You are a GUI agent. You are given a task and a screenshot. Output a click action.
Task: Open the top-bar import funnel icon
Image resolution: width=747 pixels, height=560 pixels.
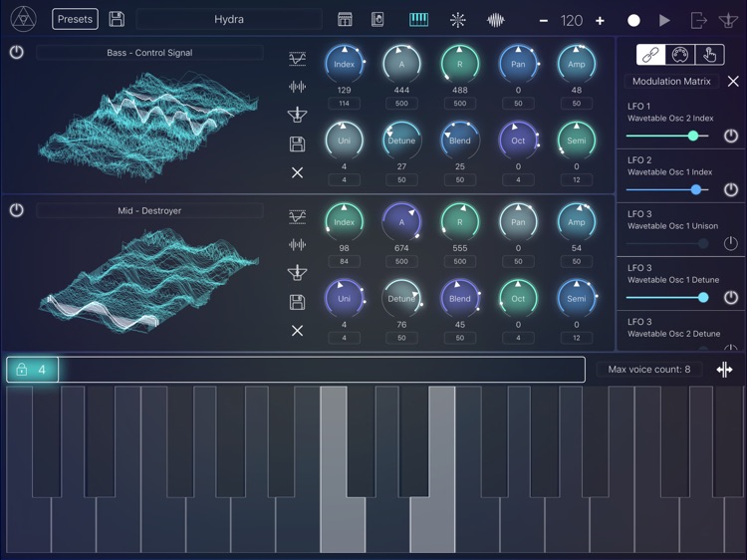point(728,21)
